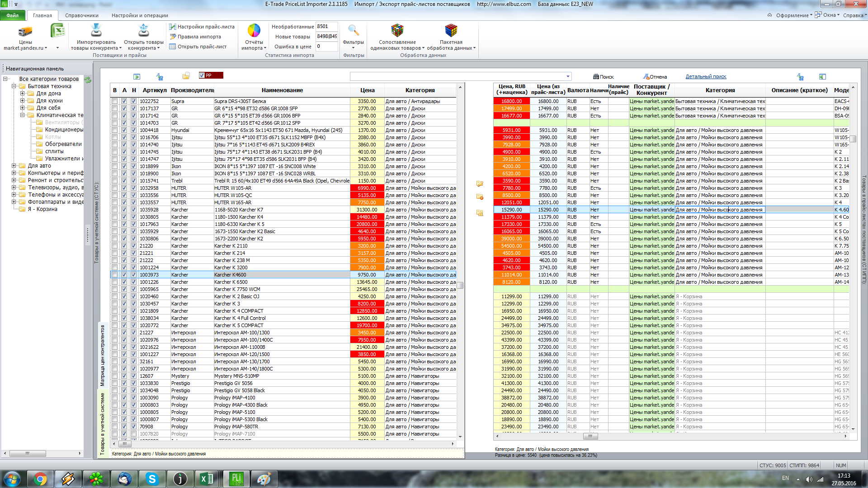This screenshot has width=868, height=488.
Task: Toggle column A checkbox for article 1017137
Action: tap(124, 108)
